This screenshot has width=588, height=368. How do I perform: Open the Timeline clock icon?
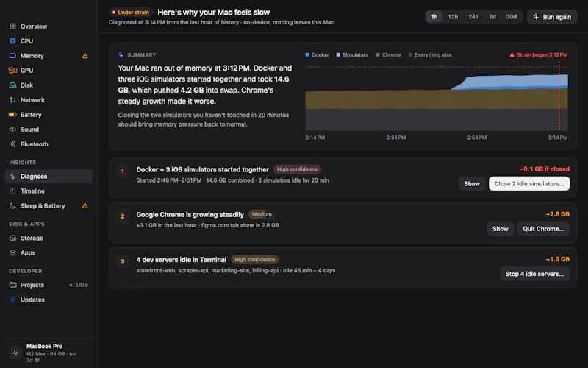tap(12, 191)
